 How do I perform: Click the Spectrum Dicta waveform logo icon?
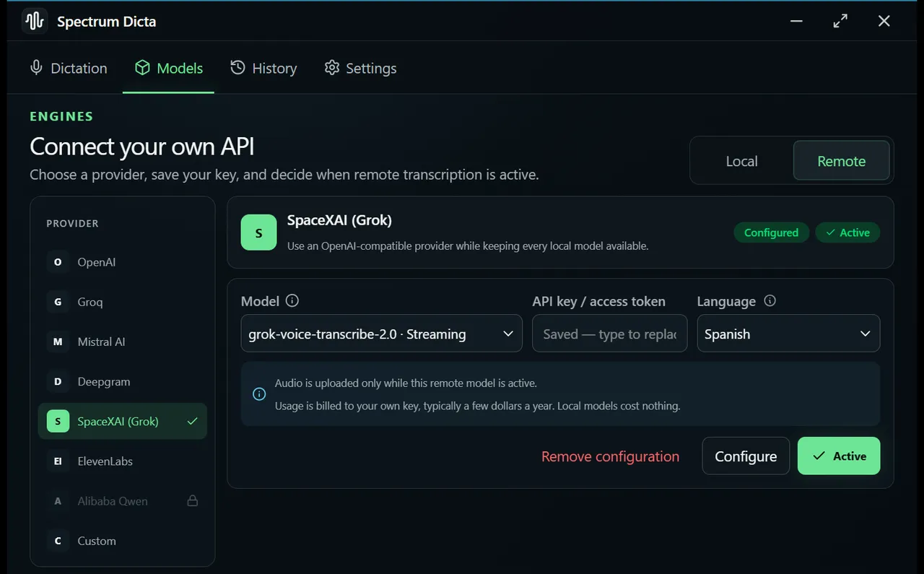(x=34, y=21)
